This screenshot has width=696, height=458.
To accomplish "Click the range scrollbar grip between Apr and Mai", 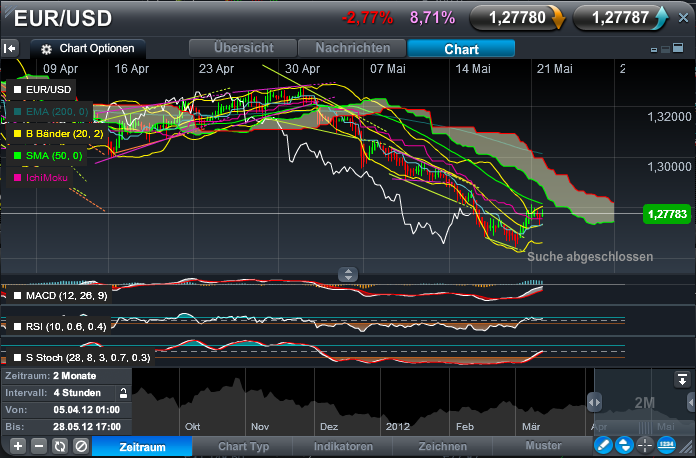I will [645, 428].
